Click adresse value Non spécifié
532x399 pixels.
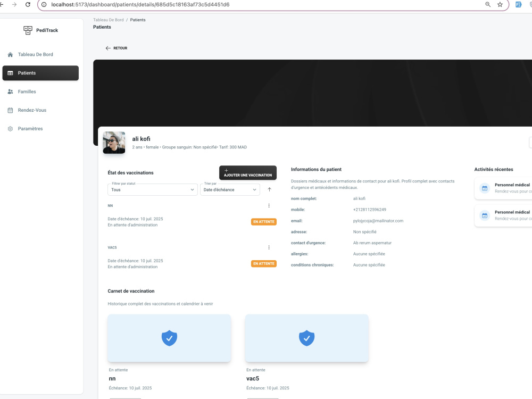click(x=365, y=232)
